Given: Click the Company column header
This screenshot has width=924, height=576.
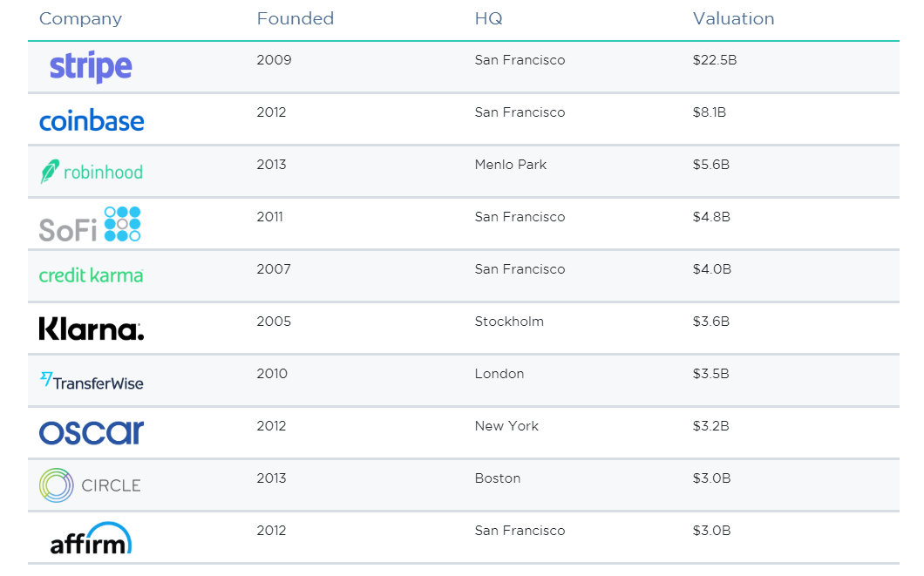Looking at the screenshot, I should [80, 18].
